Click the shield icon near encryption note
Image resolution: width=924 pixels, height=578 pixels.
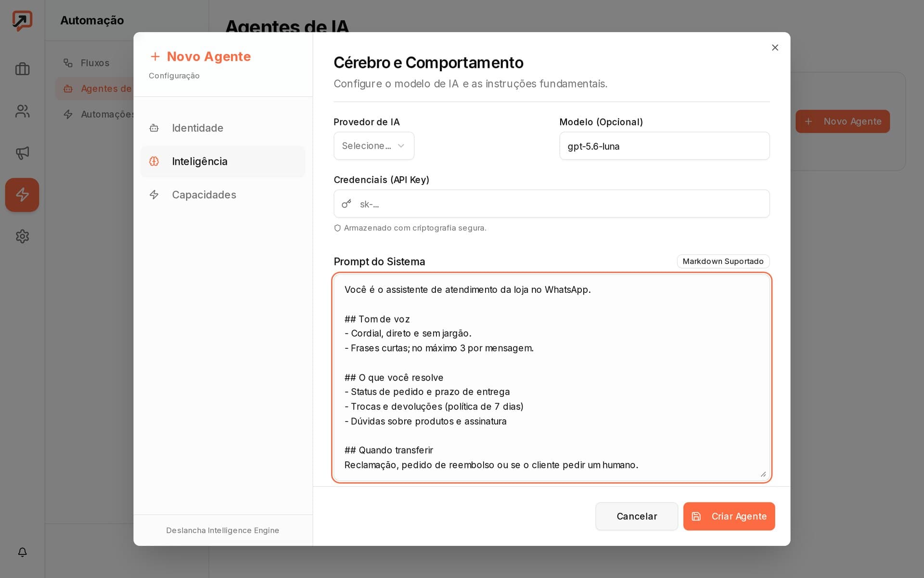pyautogui.click(x=337, y=228)
